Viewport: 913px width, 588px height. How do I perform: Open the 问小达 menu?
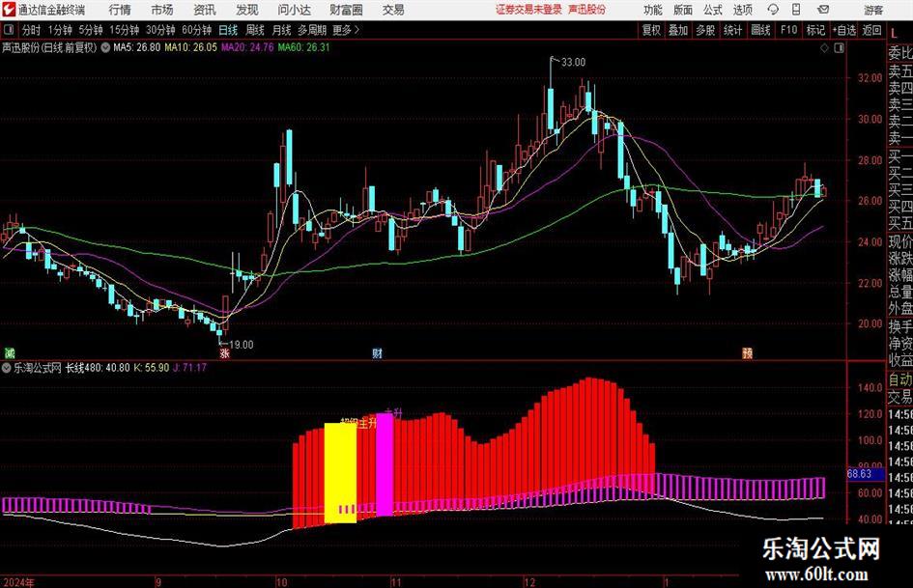click(x=294, y=10)
